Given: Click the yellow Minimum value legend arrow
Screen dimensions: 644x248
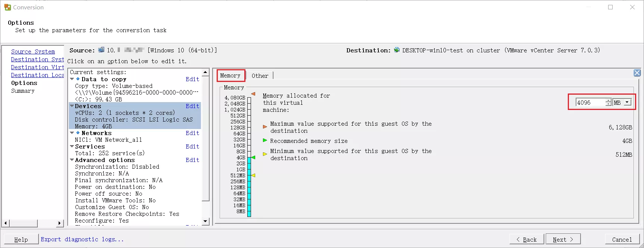Looking at the screenshot, I should click(x=265, y=154).
